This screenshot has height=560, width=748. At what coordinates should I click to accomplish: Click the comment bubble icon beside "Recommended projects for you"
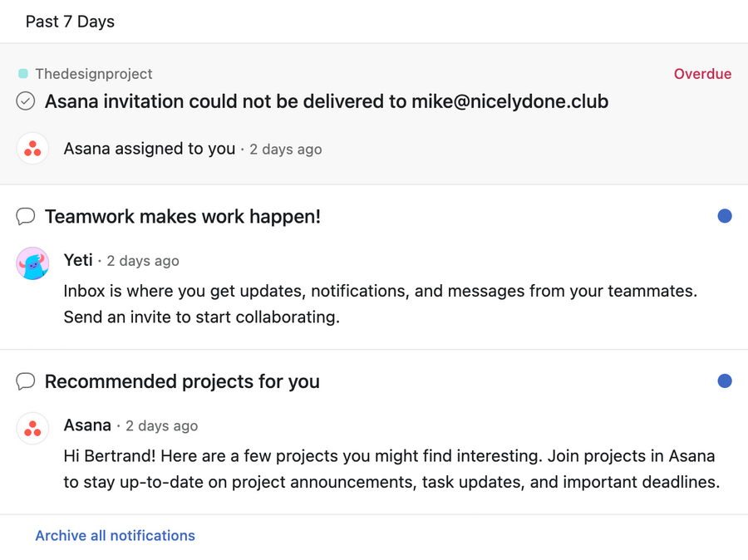click(25, 381)
